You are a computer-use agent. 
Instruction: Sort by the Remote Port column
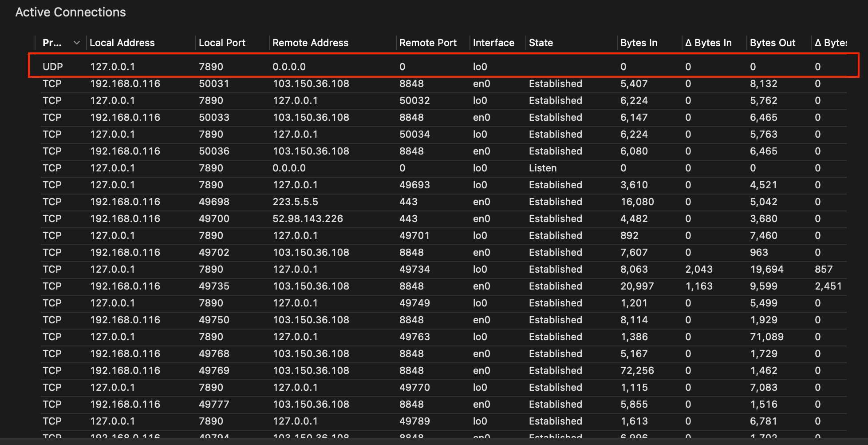point(428,43)
